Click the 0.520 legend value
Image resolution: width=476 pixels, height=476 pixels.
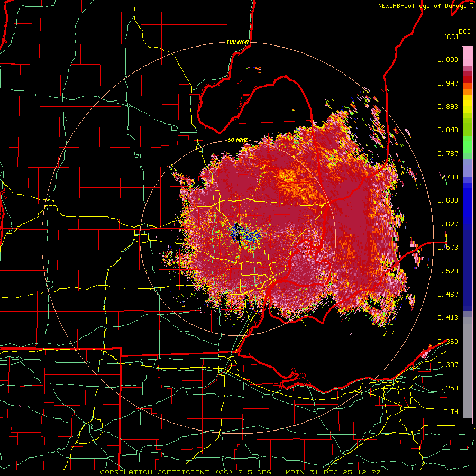coord(448,271)
